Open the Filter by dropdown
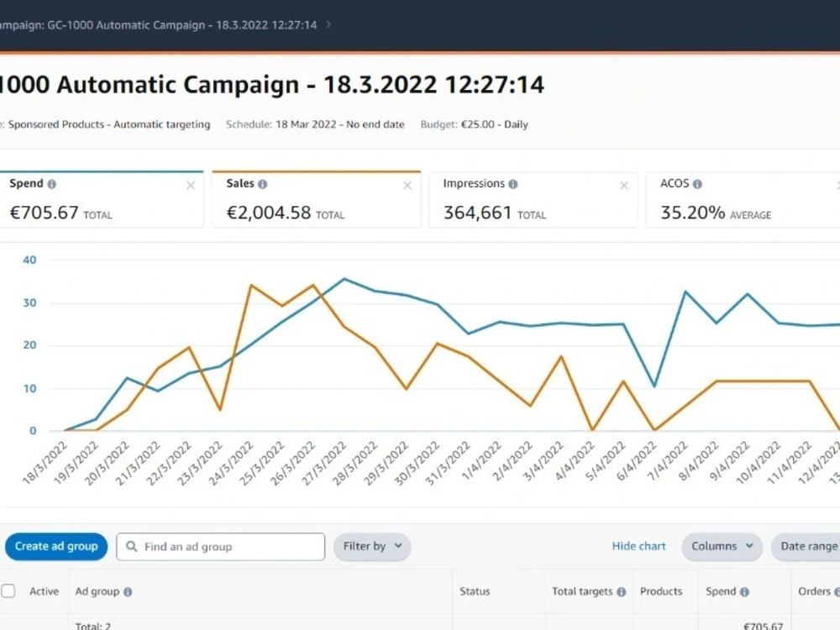Image resolution: width=840 pixels, height=630 pixels. 372,547
